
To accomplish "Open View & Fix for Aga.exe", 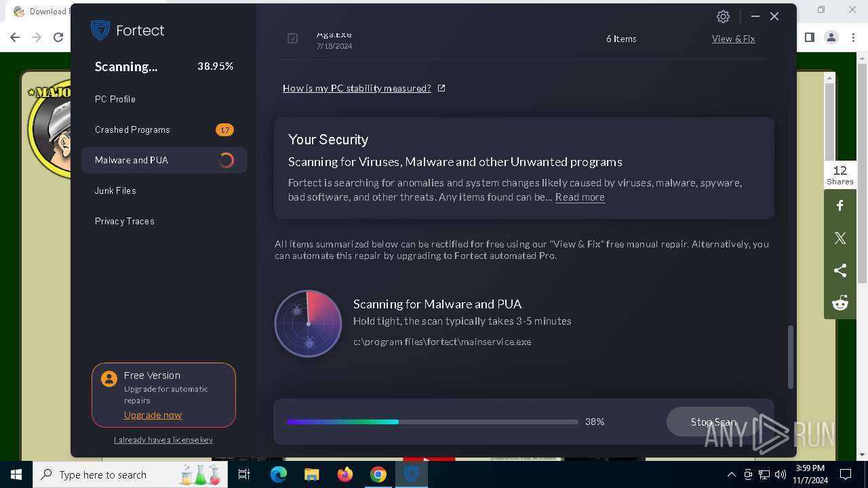I will pyautogui.click(x=733, y=39).
